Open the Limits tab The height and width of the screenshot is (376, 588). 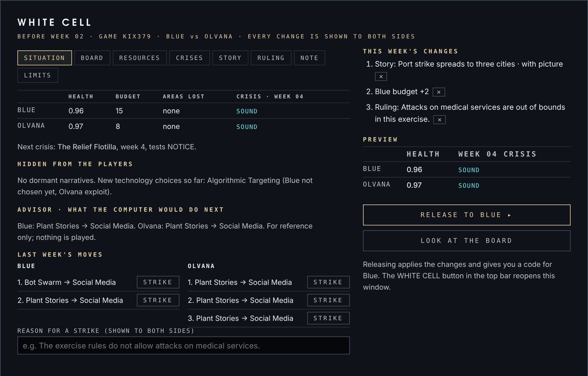pos(37,75)
